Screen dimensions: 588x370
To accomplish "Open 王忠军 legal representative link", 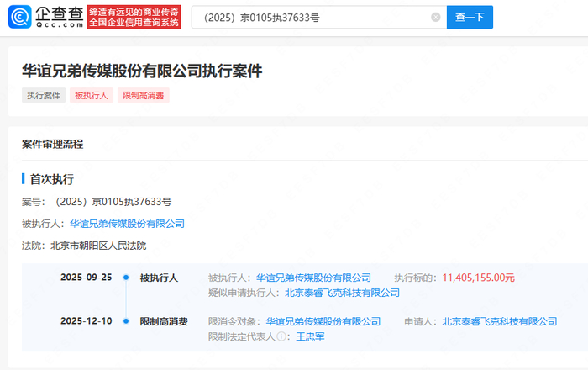I will click(x=310, y=336).
